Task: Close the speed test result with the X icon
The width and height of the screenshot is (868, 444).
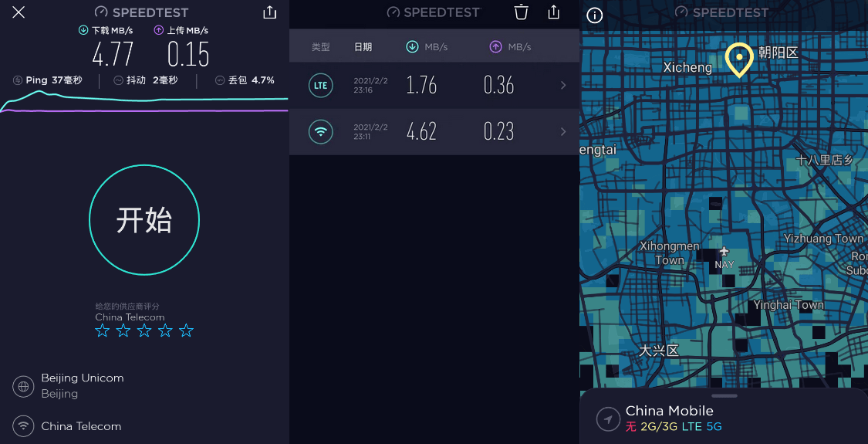Action: tap(19, 12)
